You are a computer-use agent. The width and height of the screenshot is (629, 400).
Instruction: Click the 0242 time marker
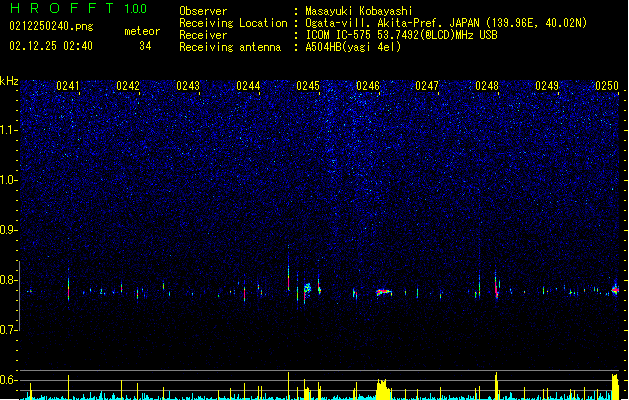tap(128, 86)
